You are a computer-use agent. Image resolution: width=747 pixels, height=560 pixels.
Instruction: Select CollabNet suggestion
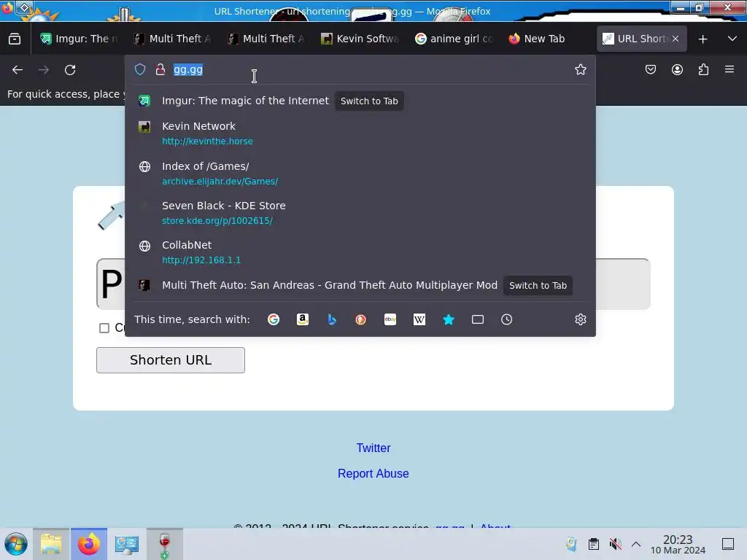360,252
